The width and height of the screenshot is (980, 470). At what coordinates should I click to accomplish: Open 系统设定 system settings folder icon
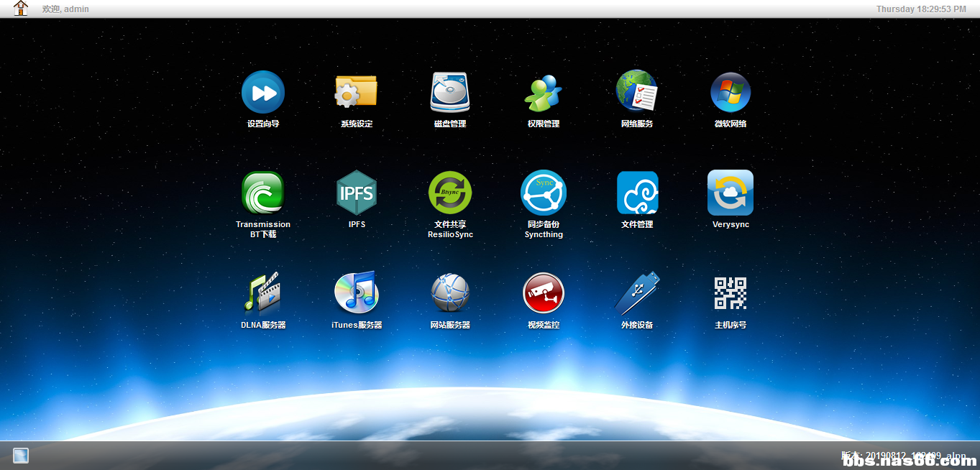(357, 92)
